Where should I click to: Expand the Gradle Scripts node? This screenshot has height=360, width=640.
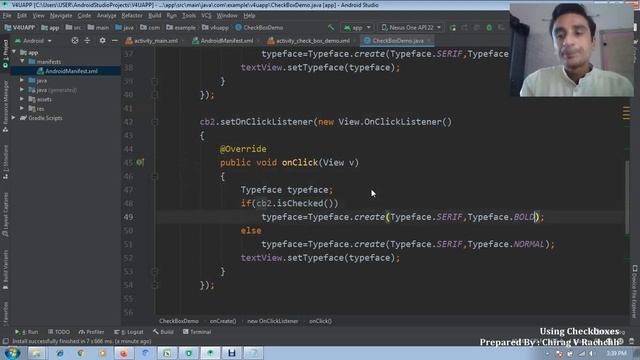click(13, 118)
